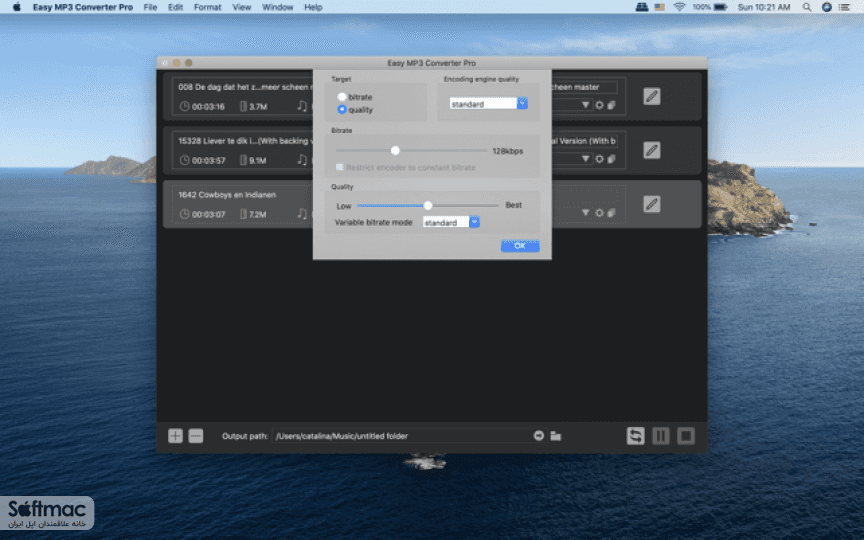Expand format dropdown arrow on row 15328

point(585,159)
